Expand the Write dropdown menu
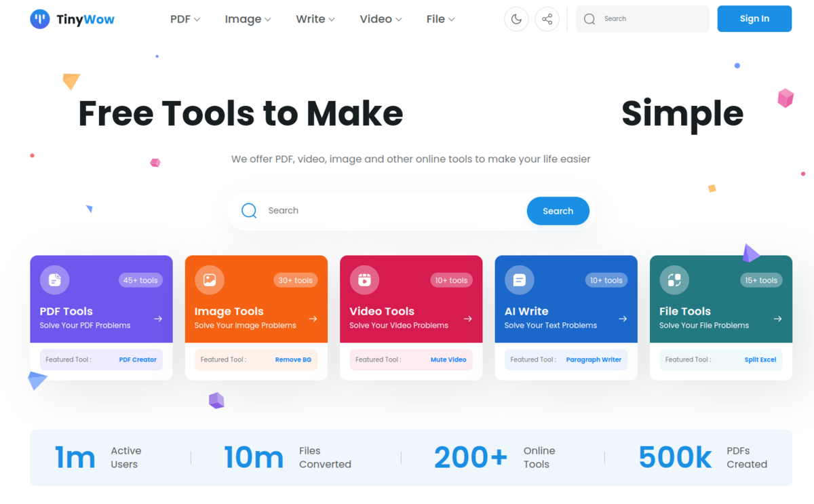 pos(315,19)
